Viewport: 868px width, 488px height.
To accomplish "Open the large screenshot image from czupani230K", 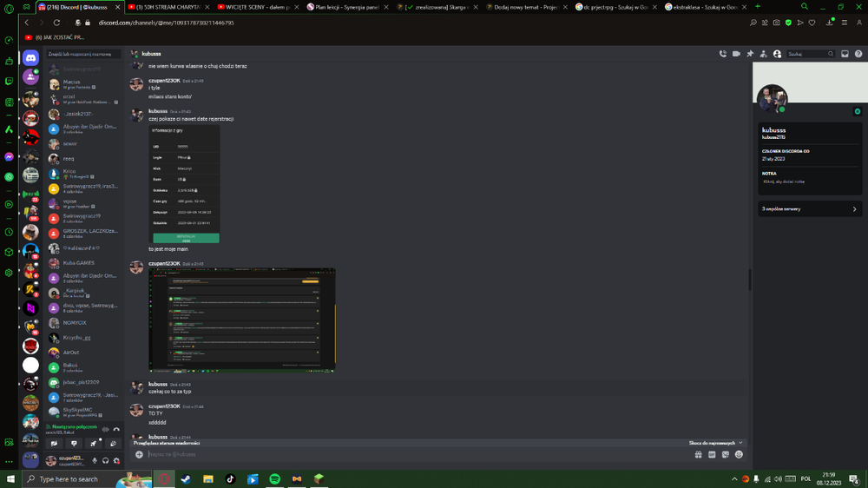I will (242, 320).
